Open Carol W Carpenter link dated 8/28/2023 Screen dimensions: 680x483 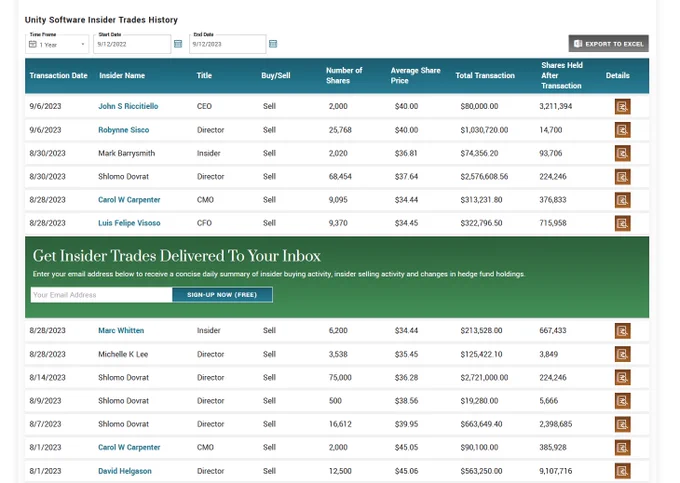pyautogui.click(x=129, y=200)
